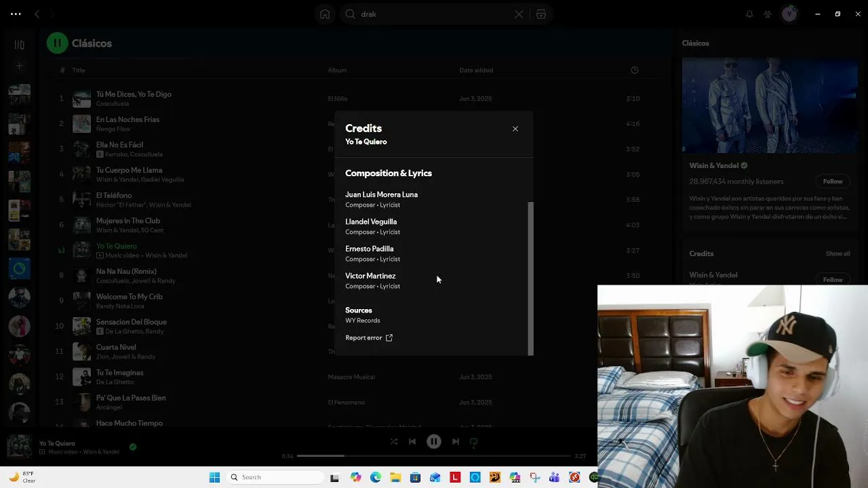Open Microsoft Teams from the taskbar
Screen dimensions: 868x488
[555, 478]
